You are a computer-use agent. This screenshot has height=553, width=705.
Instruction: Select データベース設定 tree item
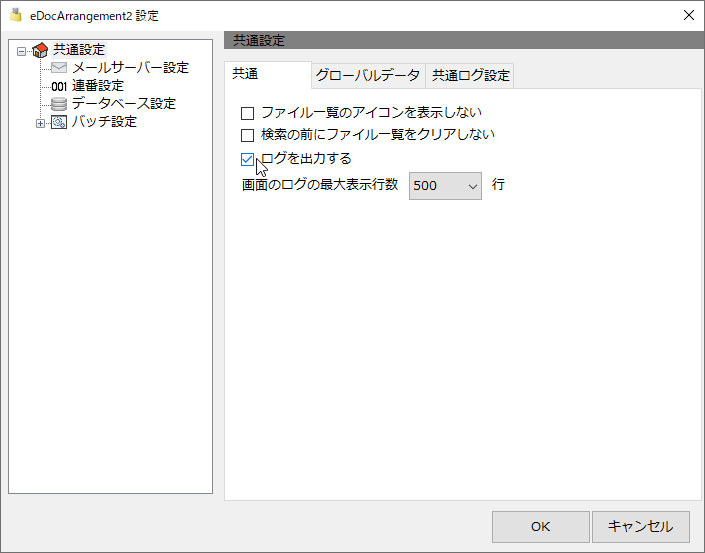[124, 104]
